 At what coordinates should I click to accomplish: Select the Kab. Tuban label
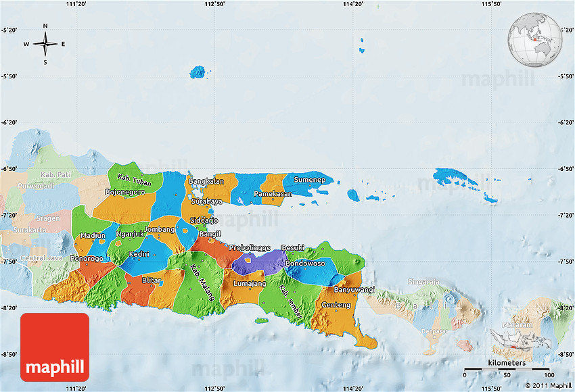coord(135,180)
